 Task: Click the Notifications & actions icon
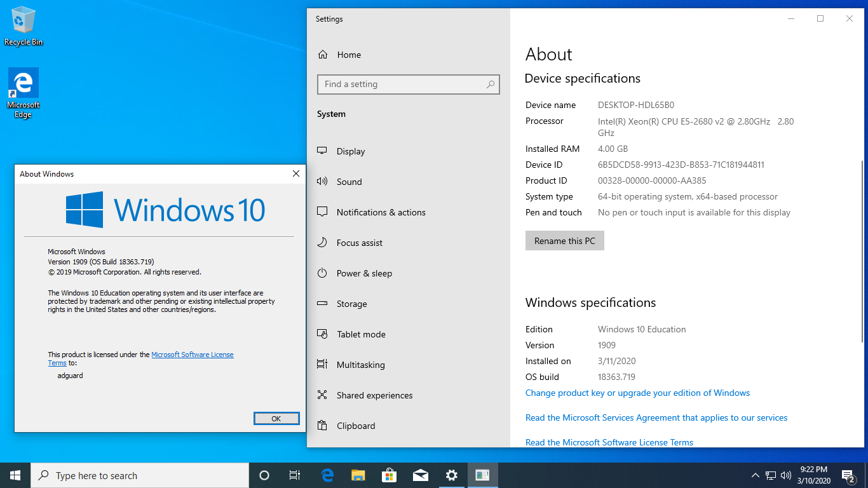pyautogui.click(x=322, y=212)
